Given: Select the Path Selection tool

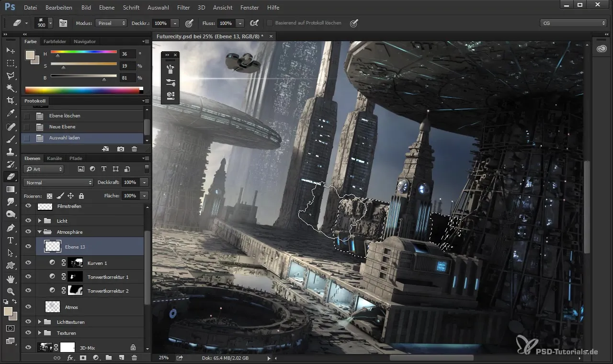Looking at the screenshot, I should (10, 253).
